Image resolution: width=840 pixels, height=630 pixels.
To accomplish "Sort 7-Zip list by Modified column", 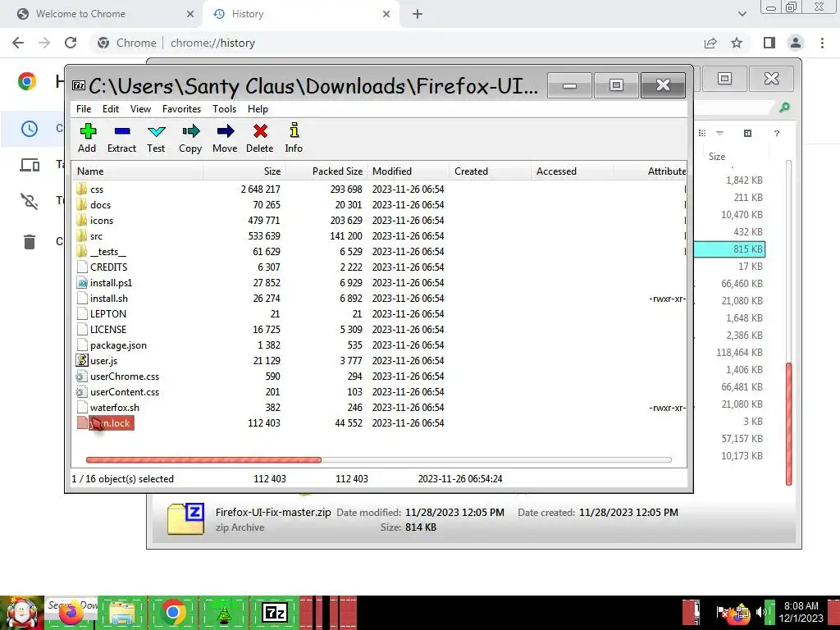I will click(409, 171).
